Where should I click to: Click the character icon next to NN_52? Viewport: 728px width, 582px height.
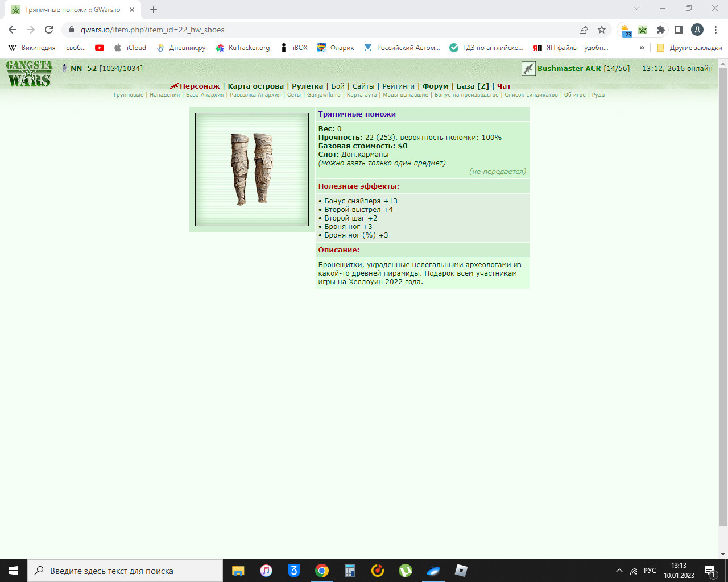pyautogui.click(x=64, y=68)
